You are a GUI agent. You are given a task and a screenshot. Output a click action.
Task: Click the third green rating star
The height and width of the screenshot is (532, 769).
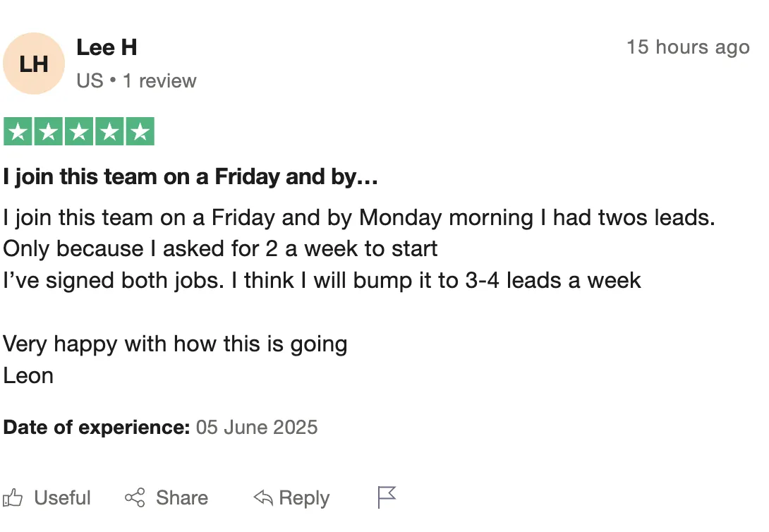coord(79,132)
